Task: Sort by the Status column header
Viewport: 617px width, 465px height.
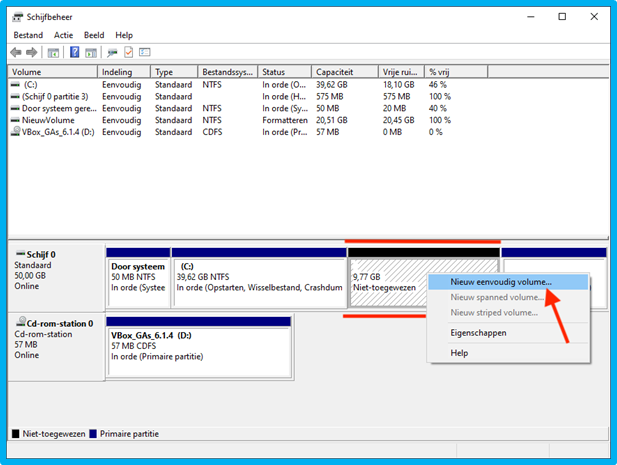Action: coord(284,72)
